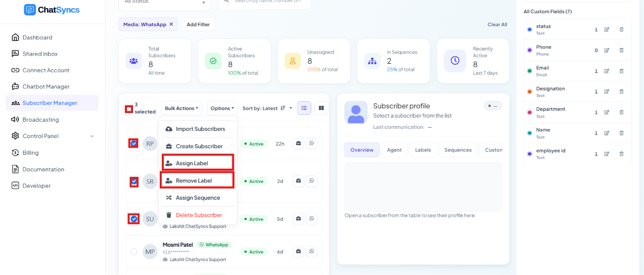This screenshot has width=644, height=275.
Task: Open the Bulk Actions dropdown
Action: (182, 108)
